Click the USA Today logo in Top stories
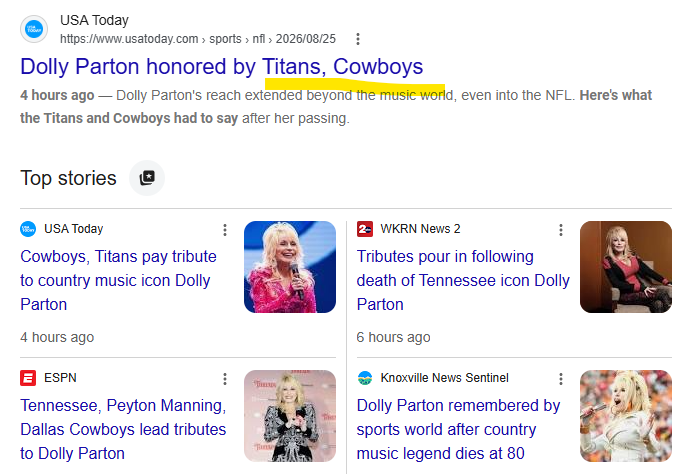 tap(28, 229)
